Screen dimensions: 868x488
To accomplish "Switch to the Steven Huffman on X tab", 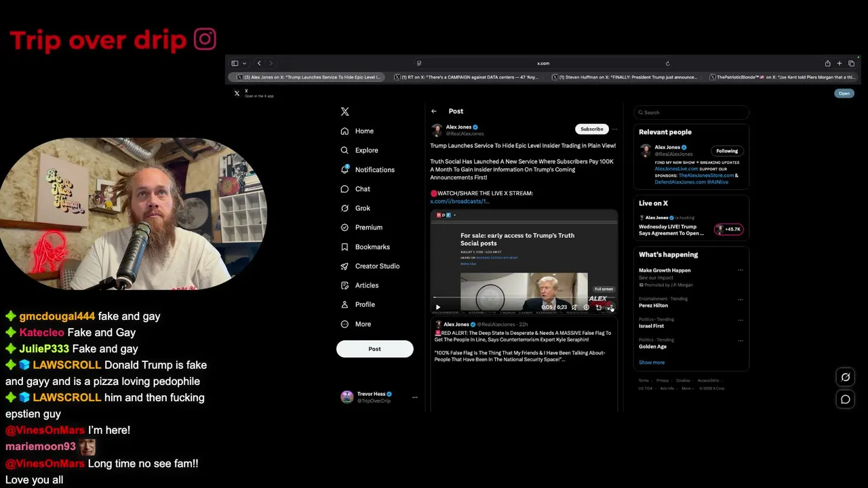I will tap(624, 77).
